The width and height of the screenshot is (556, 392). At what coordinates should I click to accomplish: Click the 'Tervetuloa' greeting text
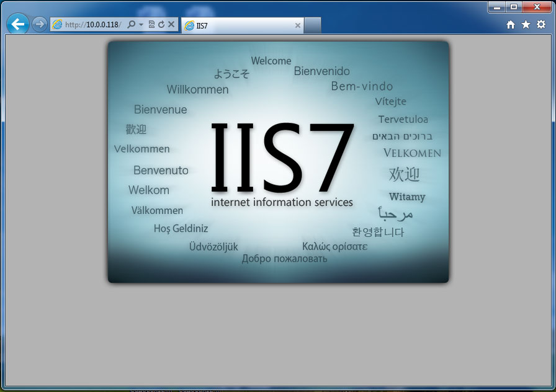(403, 120)
